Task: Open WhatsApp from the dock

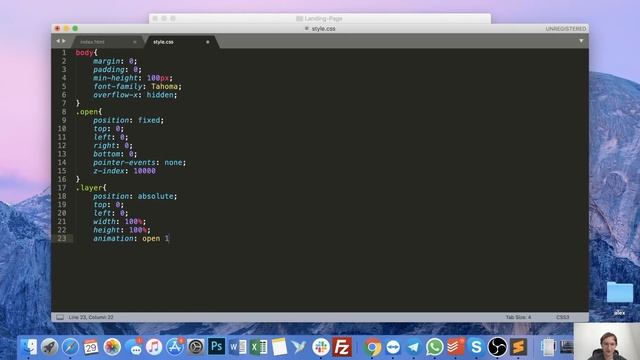Action: pyautogui.click(x=435, y=347)
